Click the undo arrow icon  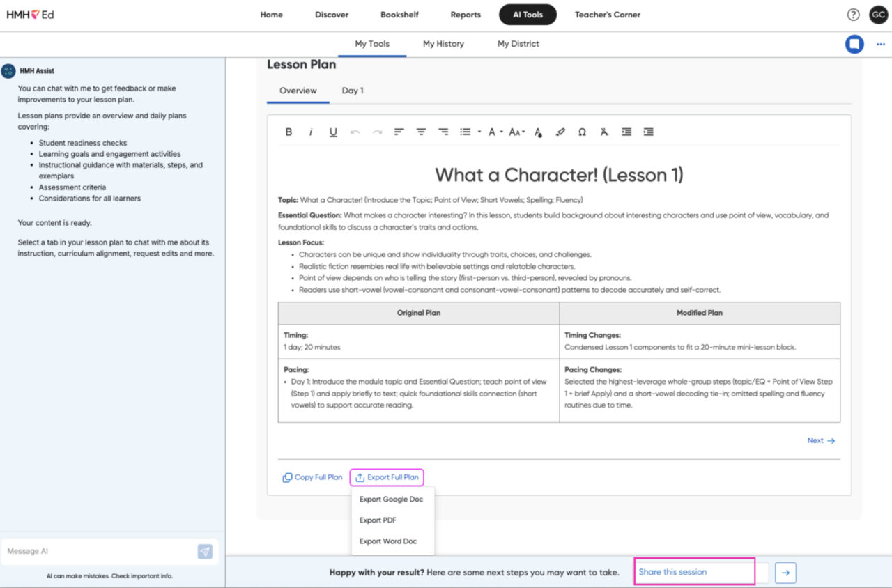click(355, 132)
